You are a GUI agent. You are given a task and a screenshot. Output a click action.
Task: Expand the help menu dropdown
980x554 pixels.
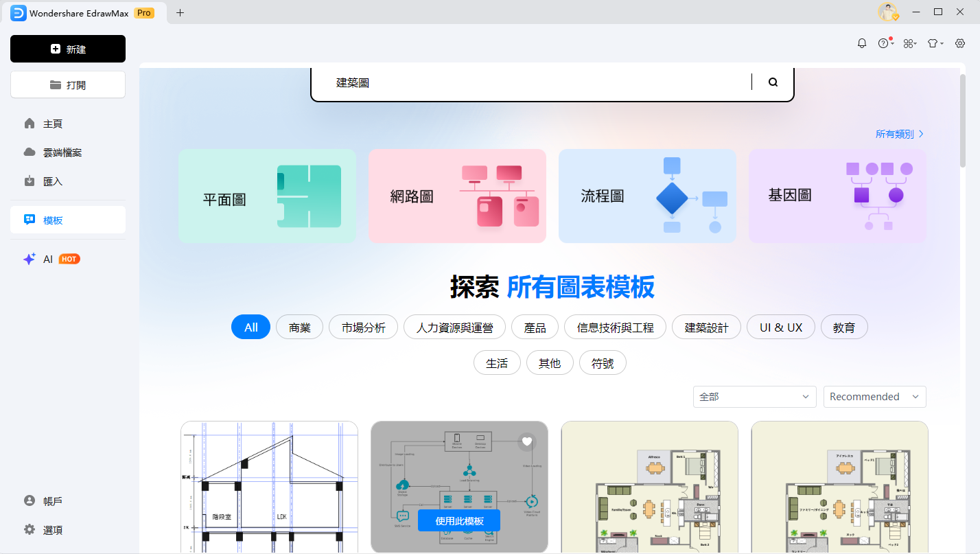pos(885,43)
